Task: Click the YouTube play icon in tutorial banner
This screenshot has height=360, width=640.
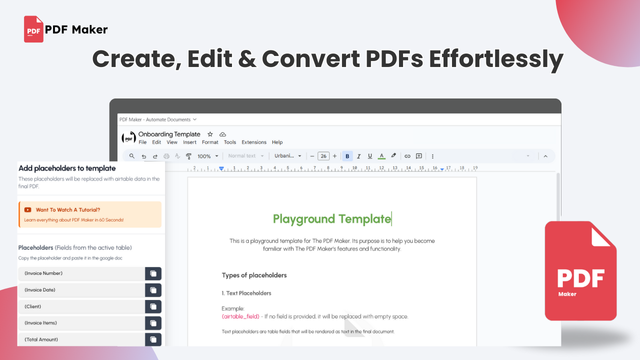Action: click(28, 210)
